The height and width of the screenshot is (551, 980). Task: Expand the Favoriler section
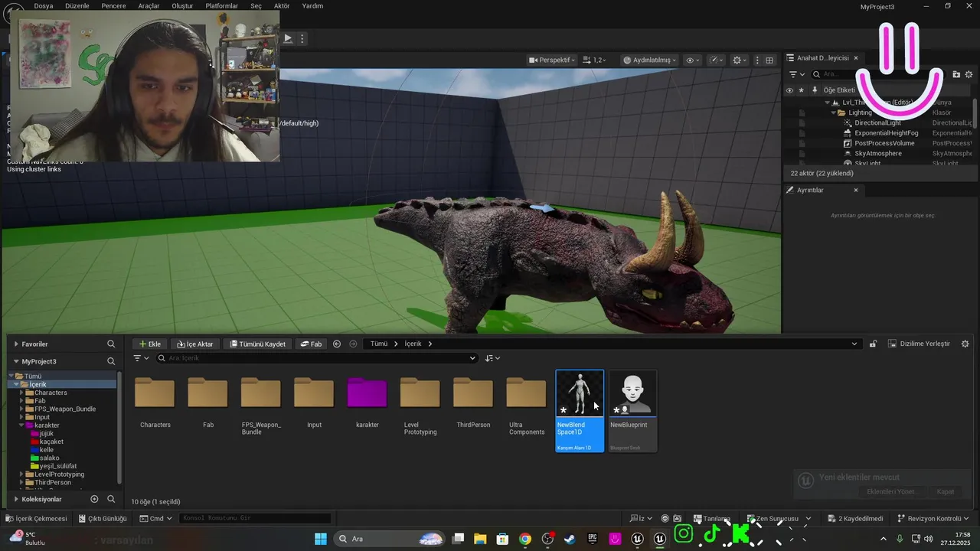click(15, 344)
